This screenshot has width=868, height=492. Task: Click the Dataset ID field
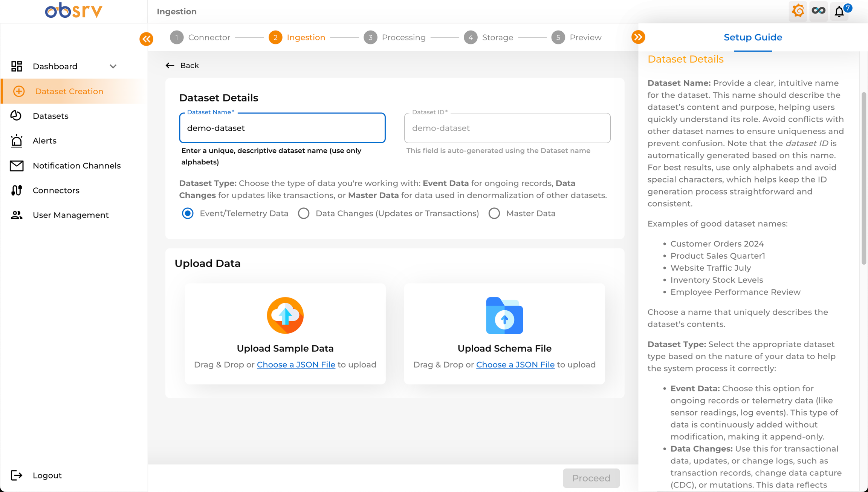click(507, 128)
